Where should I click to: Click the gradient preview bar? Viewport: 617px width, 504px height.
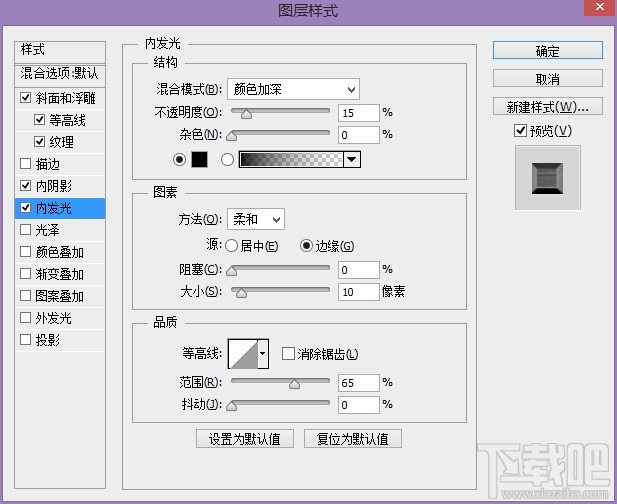(291, 160)
